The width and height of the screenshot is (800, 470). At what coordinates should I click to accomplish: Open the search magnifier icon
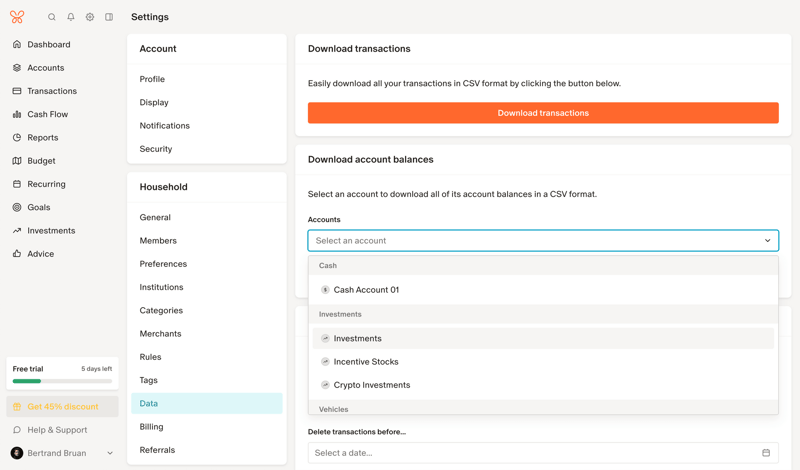tap(52, 17)
